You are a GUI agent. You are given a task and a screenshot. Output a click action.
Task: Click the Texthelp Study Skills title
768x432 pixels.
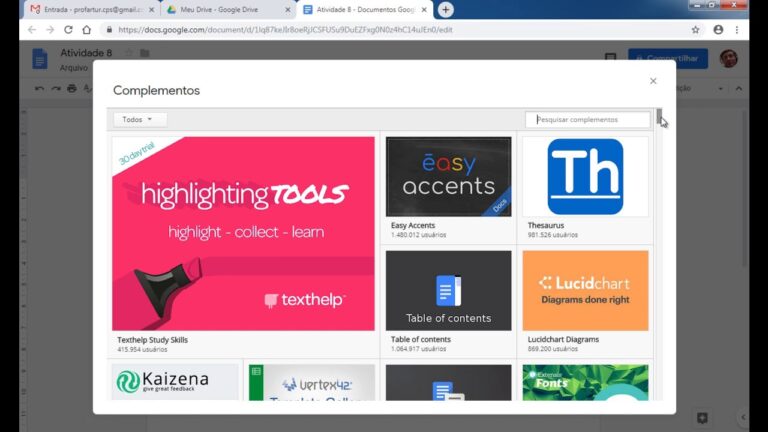click(x=152, y=339)
